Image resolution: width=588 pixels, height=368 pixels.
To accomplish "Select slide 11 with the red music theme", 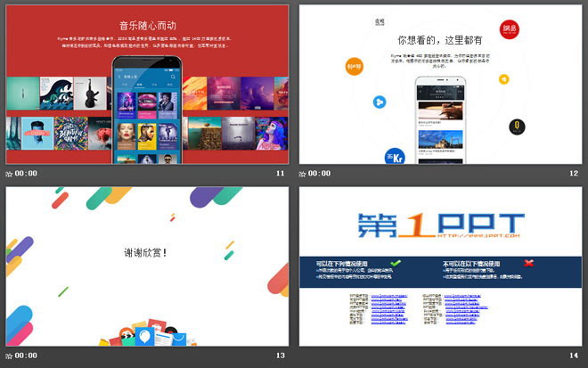I will [x=147, y=85].
